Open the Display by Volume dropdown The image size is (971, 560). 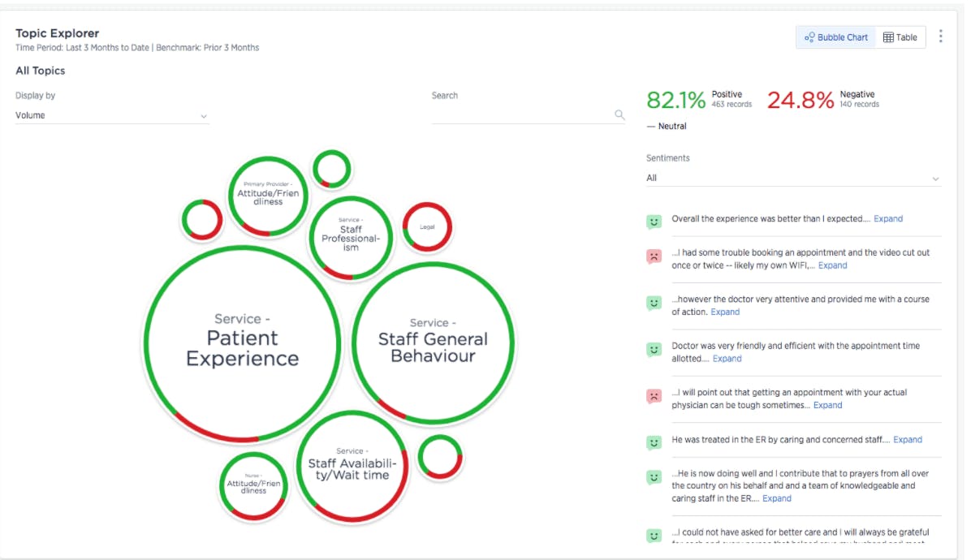(112, 116)
